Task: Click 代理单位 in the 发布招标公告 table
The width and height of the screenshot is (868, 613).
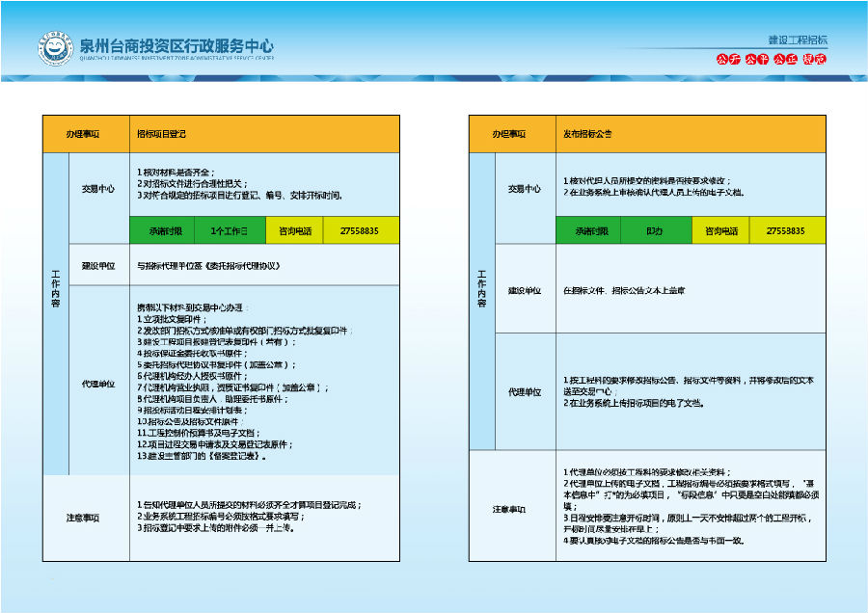Action: [x=525, y=392]
